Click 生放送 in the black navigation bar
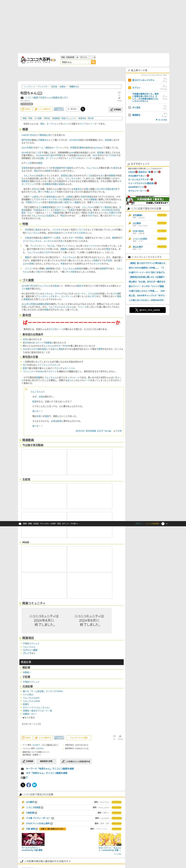Viewport: 186px width, 868px height. (x=36, y=524)
